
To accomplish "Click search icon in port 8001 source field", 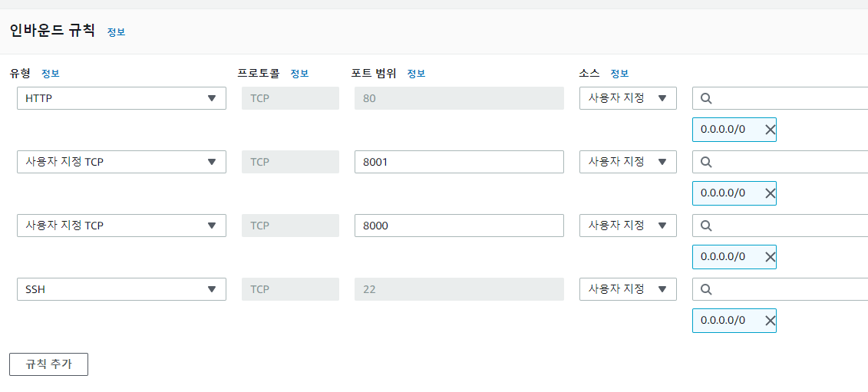I will (x=706, y=162).
